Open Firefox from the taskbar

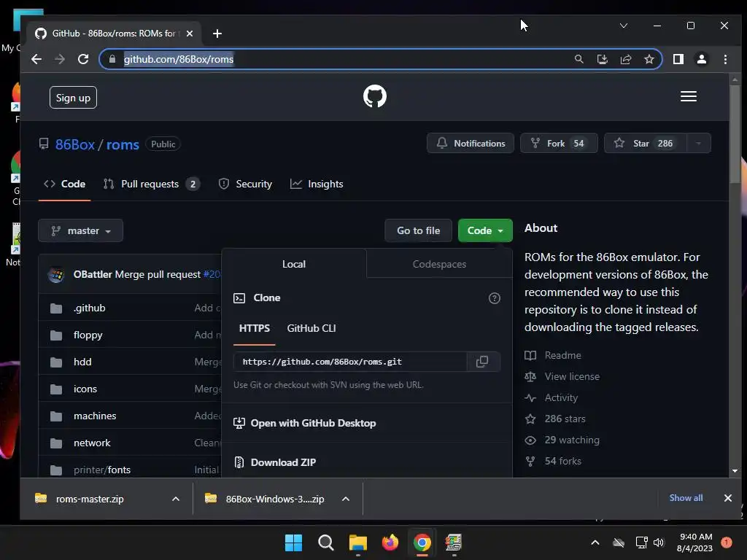(x=390, y=542)
